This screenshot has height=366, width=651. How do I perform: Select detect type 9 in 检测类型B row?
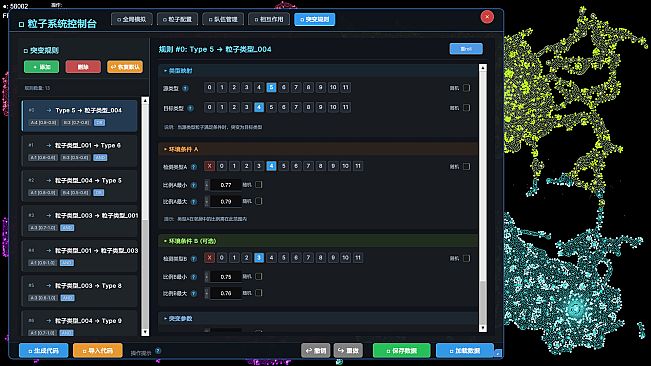pyautogui.click(x=333, y=258)
